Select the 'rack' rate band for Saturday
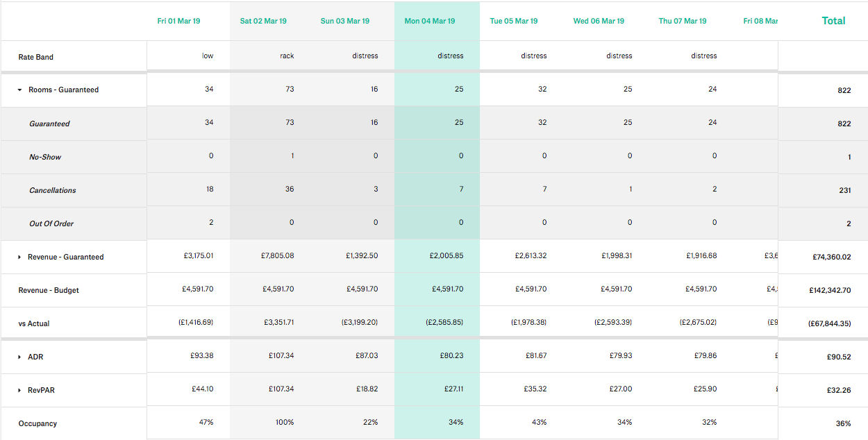 [x=287, y=56]
